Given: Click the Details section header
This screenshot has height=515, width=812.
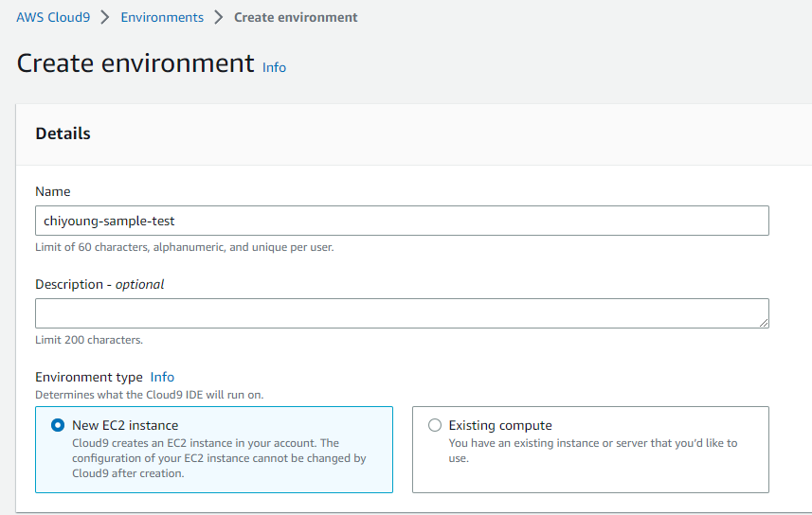Looking at the screenshot, I should point(63,133).
